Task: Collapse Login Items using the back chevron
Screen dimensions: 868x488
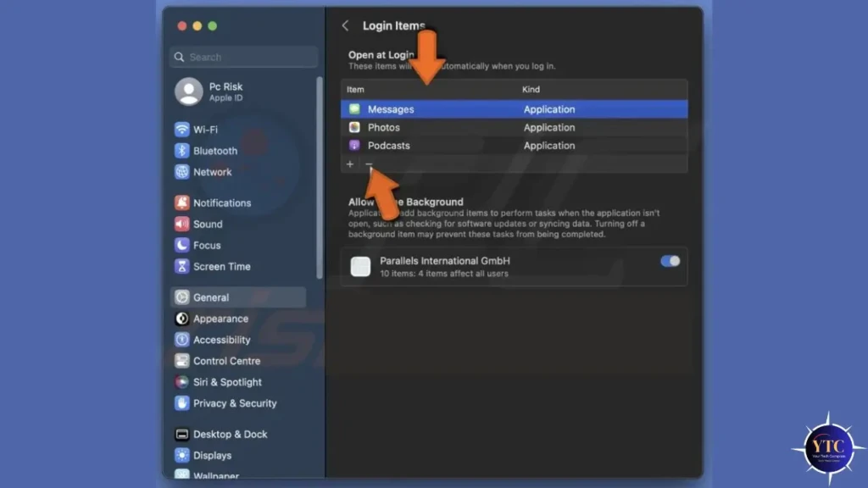Action: [x=345, y=25]
